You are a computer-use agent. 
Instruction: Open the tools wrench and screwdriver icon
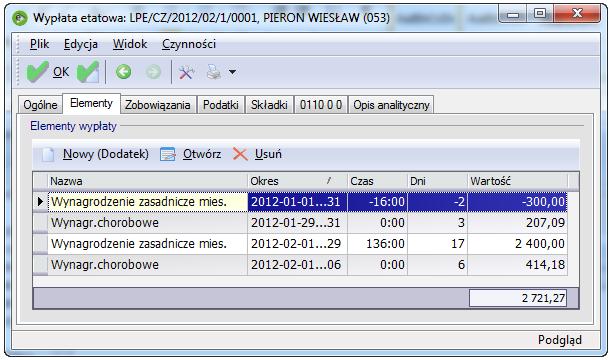[187, 72]
